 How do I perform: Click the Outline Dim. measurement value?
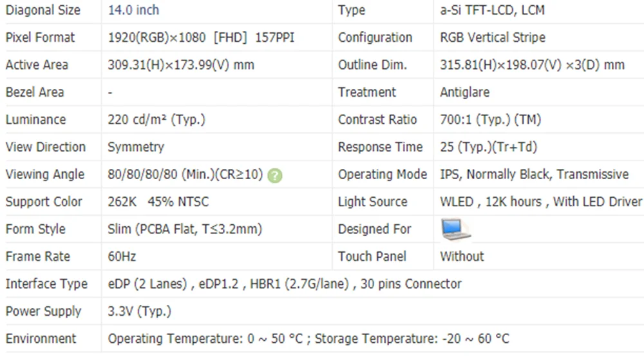pos(532,65)
